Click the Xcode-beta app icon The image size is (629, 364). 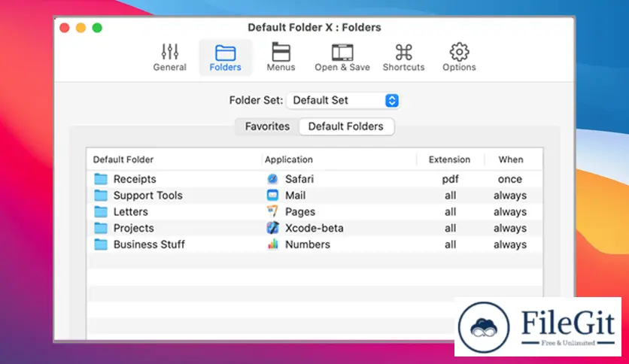272,228
